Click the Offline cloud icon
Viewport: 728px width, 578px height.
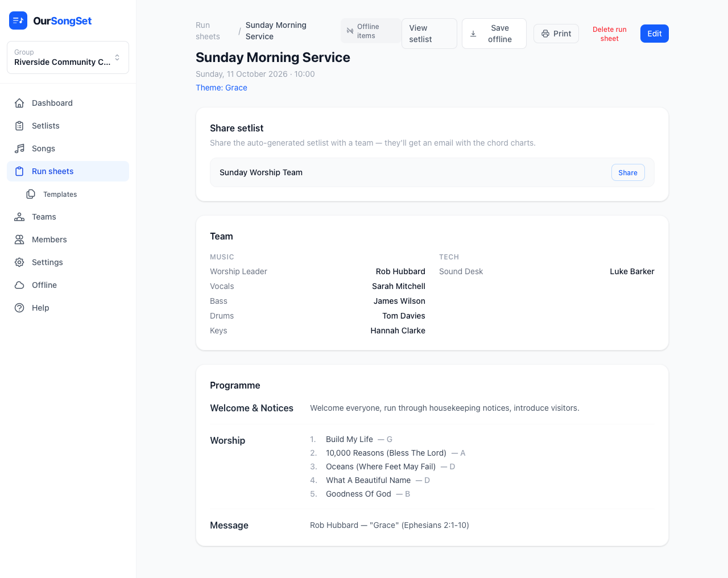pos(19,285)
